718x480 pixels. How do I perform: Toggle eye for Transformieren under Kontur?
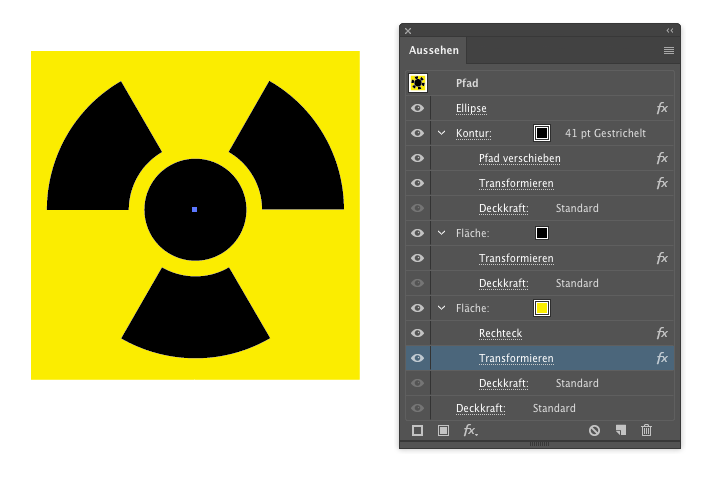click(x=417, y=183)
